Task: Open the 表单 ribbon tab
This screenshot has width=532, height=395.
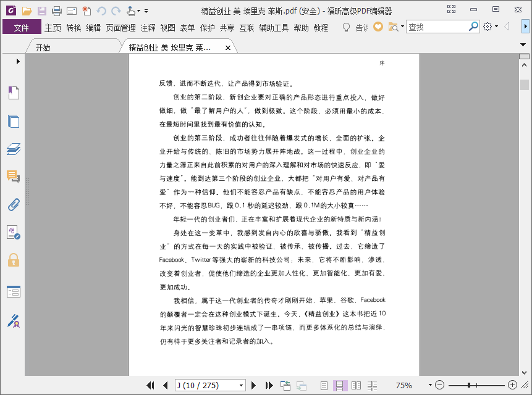Action: click(x=187, y=27)
